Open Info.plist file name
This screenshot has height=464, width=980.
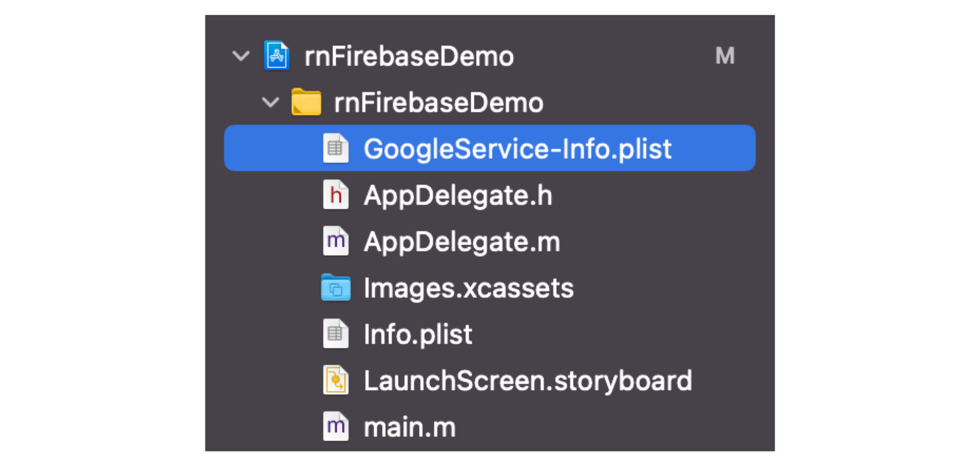[418, 334]
